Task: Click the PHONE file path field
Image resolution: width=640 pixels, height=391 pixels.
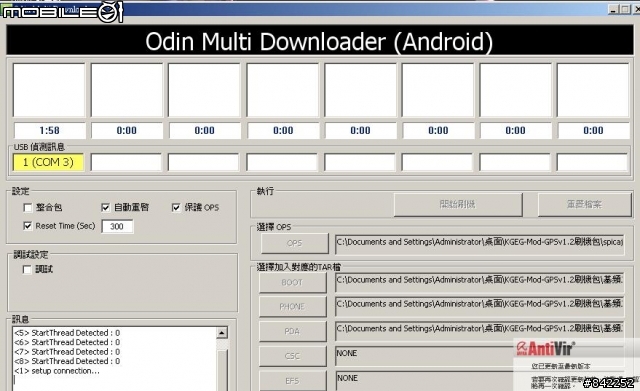Action: point(480,307)
